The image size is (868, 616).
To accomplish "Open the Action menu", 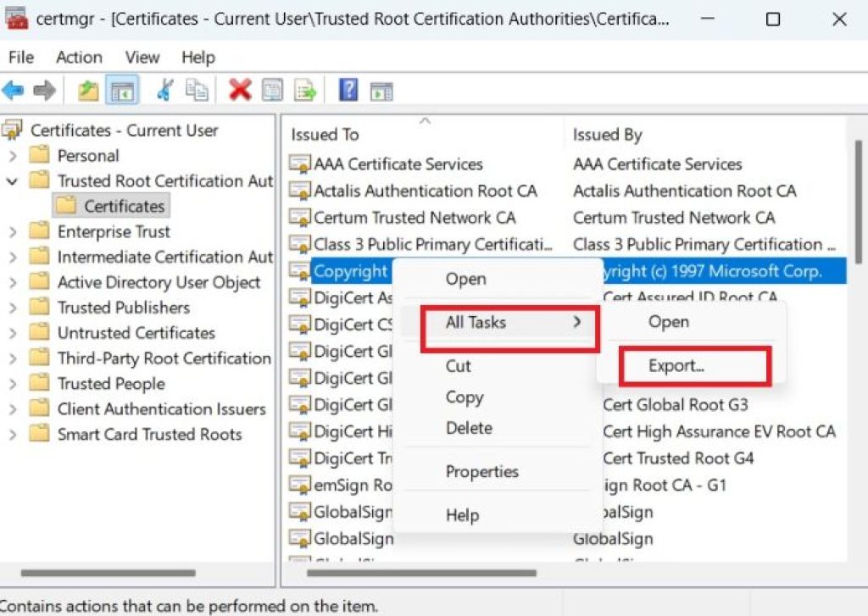I will click(79, 57).
